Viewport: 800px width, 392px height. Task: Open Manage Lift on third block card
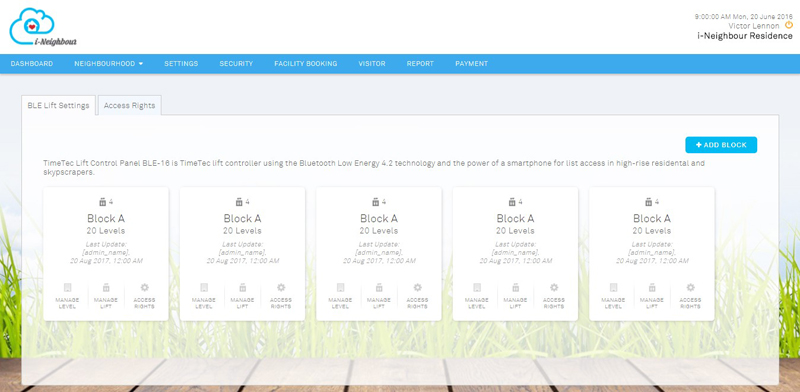tap(379, 296)
